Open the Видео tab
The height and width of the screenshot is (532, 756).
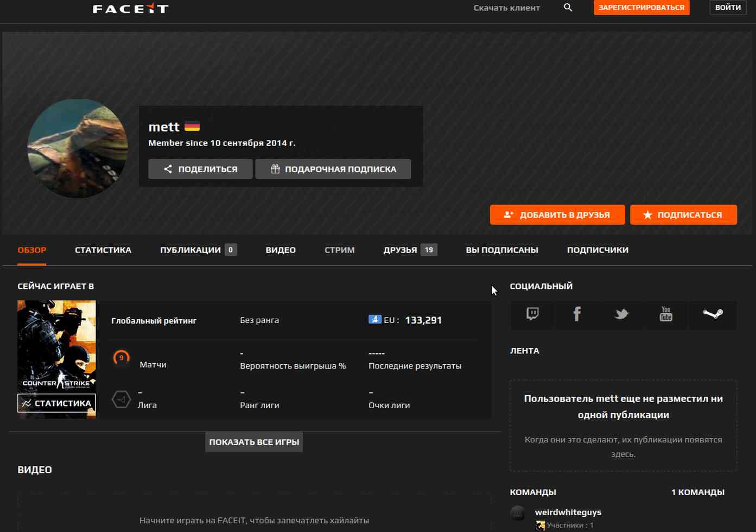pos(281,250)
